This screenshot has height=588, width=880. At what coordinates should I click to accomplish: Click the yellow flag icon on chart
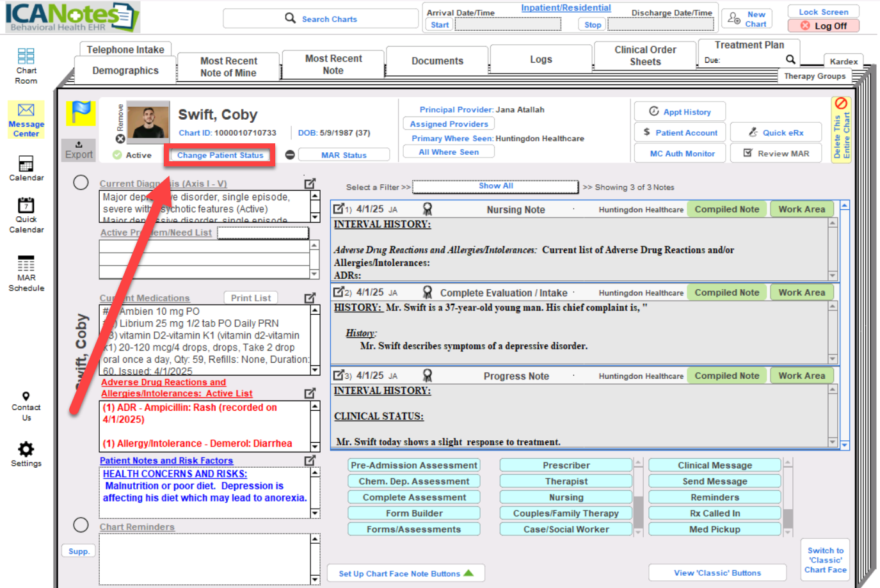click(x=81, y=113)
